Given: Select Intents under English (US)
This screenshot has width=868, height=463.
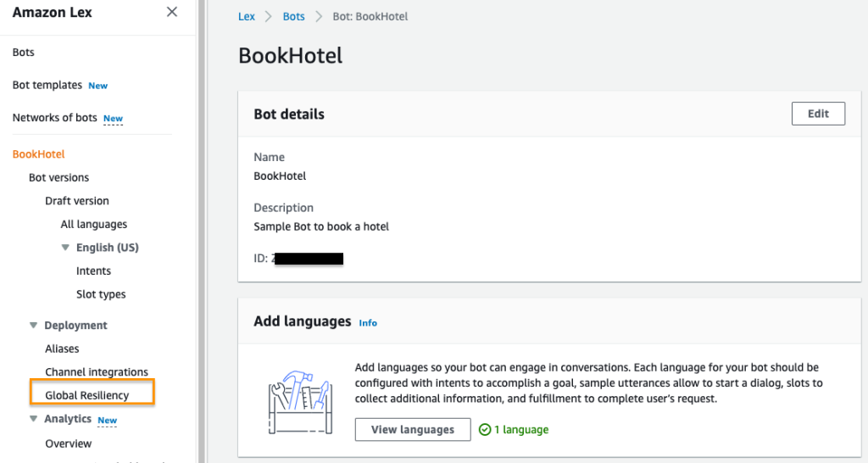Looking at the screenshot, I should tap(93, 271).
